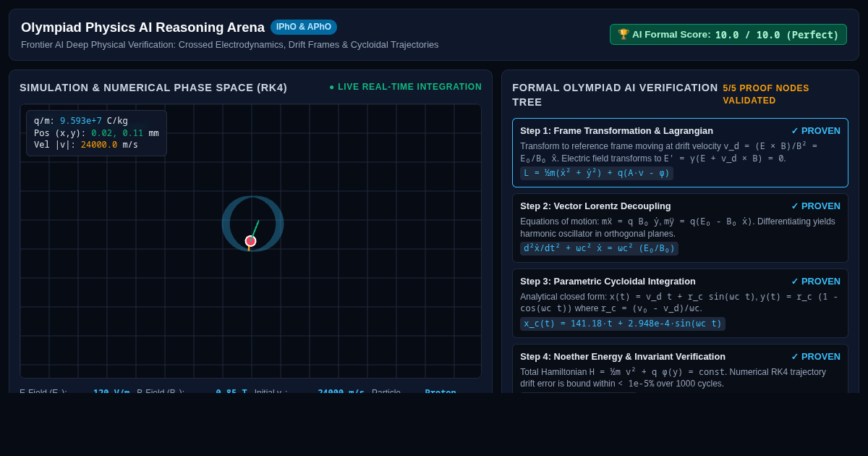
Task: Click the AI Formal Score 10.0 / 10.0 badge
Action: click(728, 35)
